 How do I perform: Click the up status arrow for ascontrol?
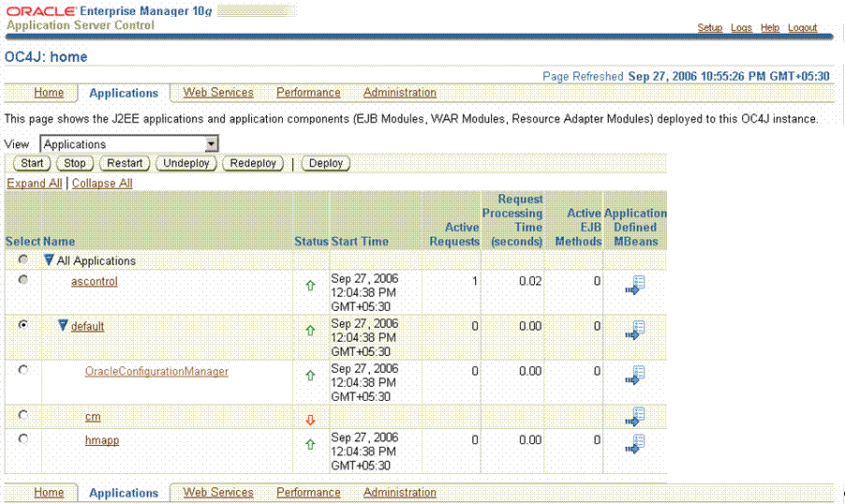(310, 286)
